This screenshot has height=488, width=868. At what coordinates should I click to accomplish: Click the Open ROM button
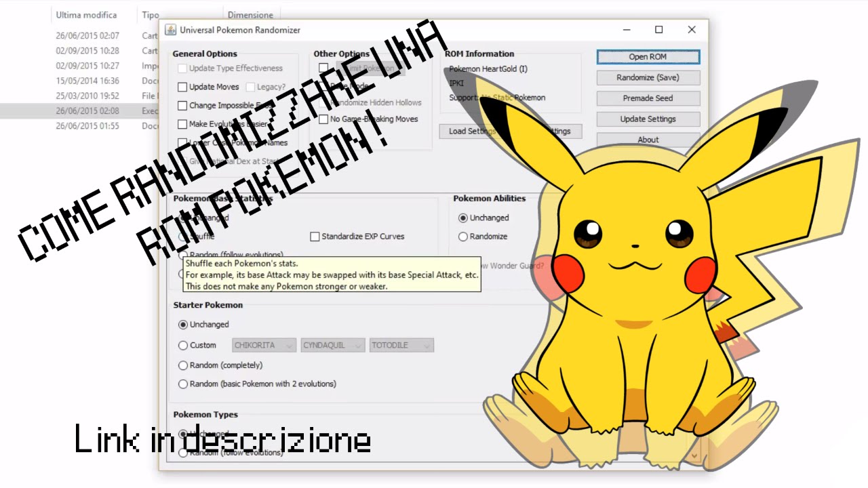(x=648, y=57)
